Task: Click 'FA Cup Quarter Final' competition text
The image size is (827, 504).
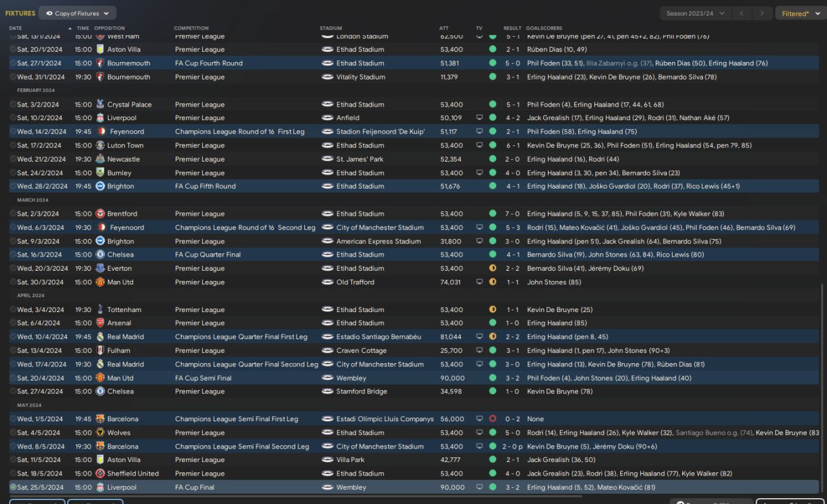Action: 208,255
